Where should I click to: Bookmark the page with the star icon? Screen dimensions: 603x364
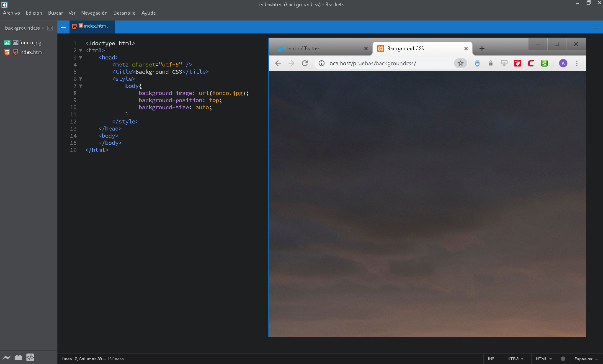(x=461, y=63)
